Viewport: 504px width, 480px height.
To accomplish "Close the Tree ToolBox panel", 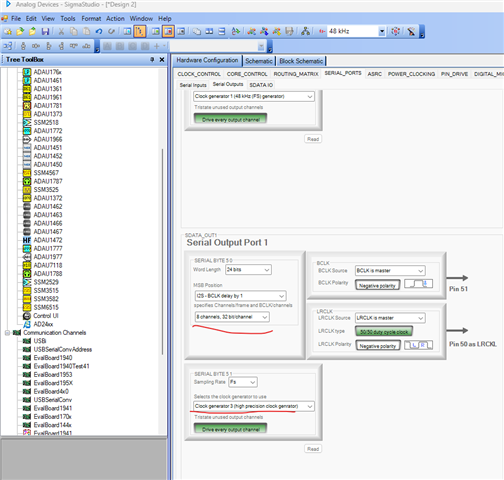I will click(162, 59).
